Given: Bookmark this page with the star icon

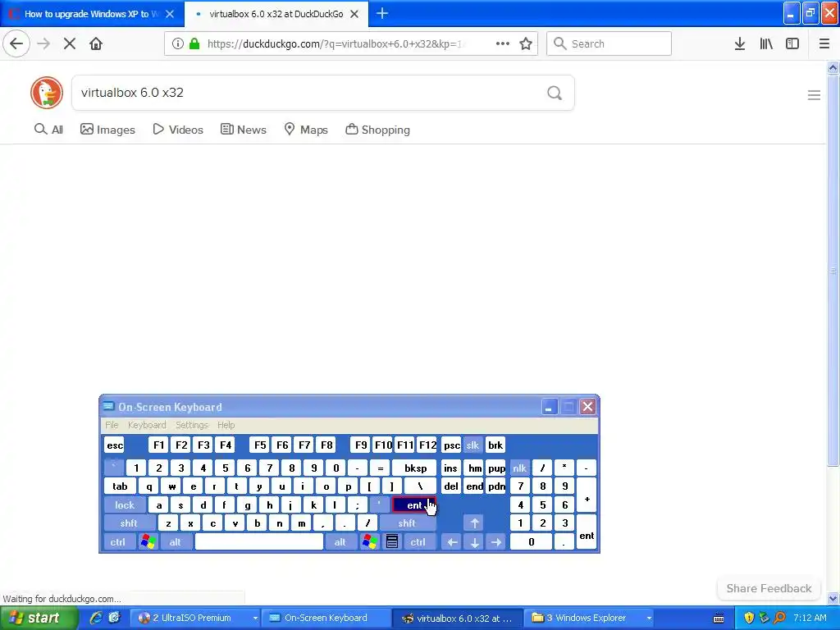Looking at the screenshot, I should coord(526,43).
